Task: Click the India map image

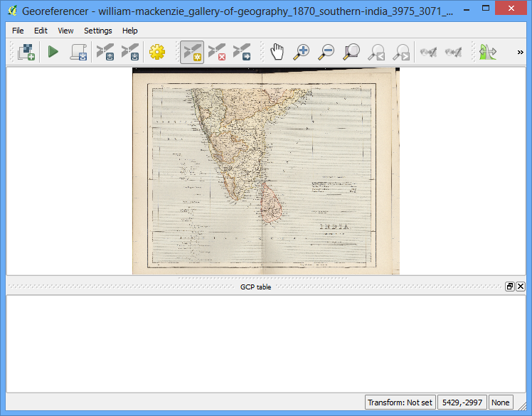Action: coord(266,171)
